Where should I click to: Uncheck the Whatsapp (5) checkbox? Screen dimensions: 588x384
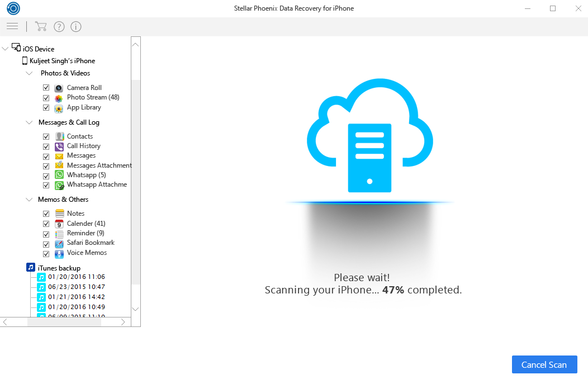coord(46,176)
